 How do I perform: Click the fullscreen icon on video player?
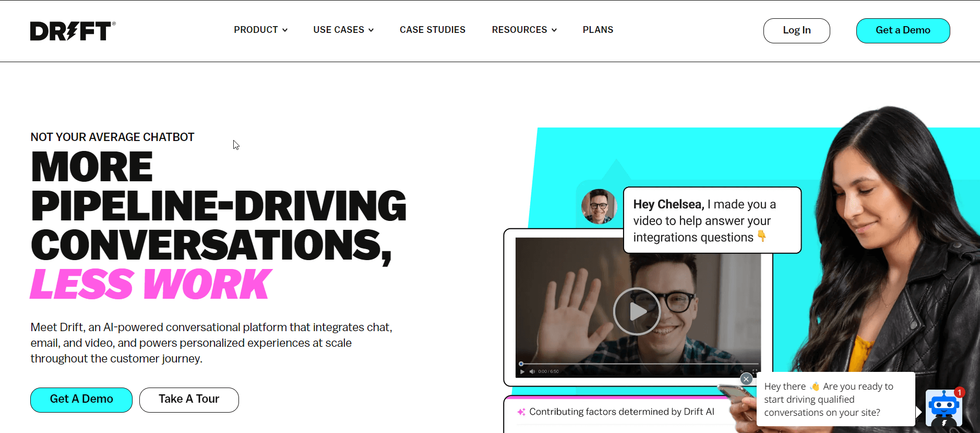(755, 371)
